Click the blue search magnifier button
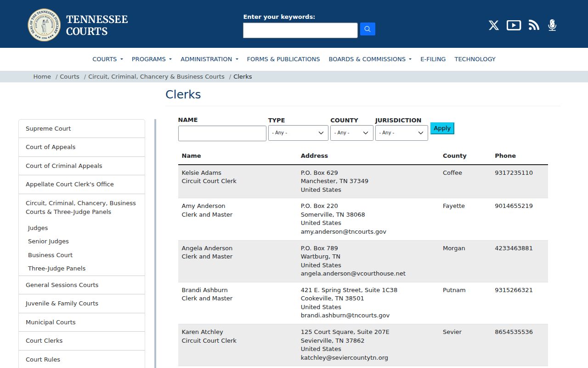This screenshot has width=588, height=368. click(367, 29)
